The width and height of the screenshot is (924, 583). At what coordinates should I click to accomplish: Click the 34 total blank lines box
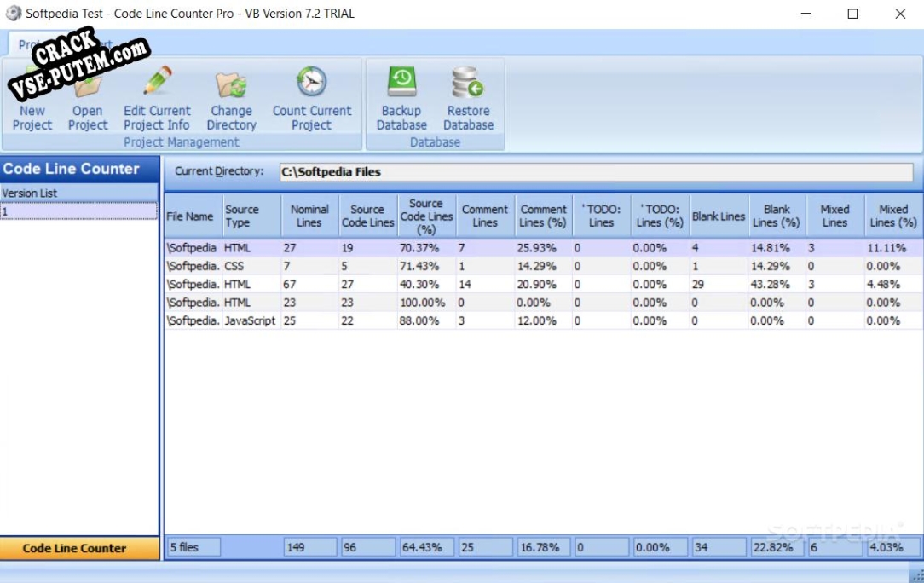(x=719, y=547)
